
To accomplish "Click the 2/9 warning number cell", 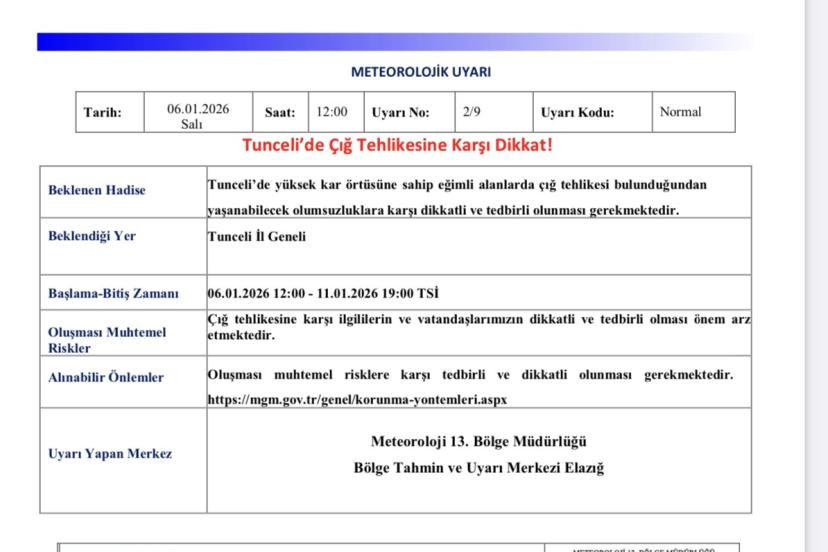I will pyautogui.click(x=472, y=112).
